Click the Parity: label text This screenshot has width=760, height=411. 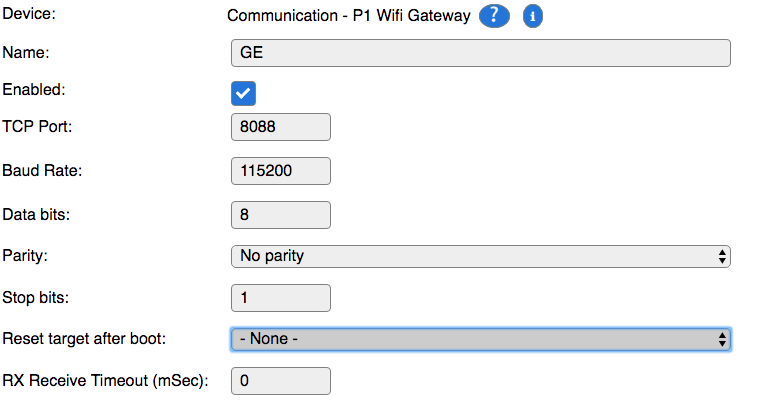click(25, 255)
